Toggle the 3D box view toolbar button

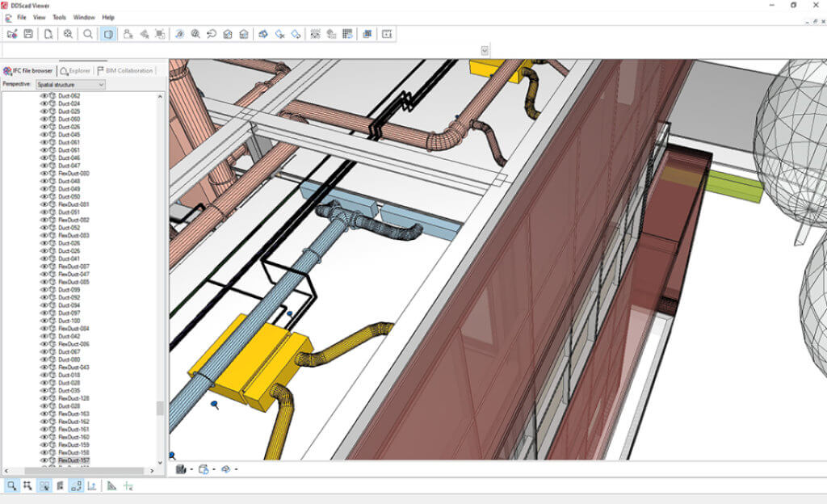pyautogui.click(x=108, y=34)
